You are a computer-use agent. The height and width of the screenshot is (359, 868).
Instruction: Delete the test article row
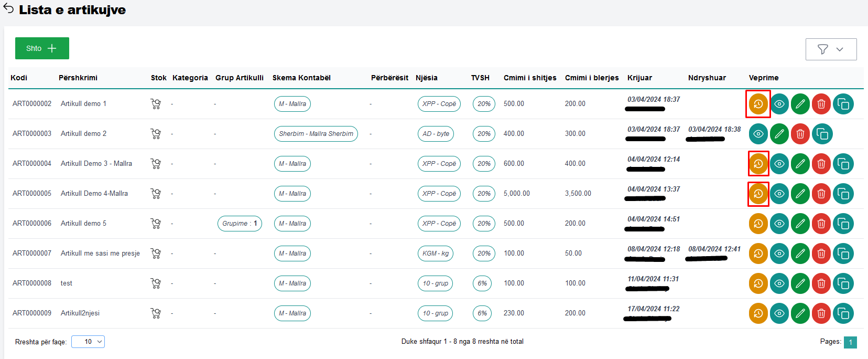[821, 283]
